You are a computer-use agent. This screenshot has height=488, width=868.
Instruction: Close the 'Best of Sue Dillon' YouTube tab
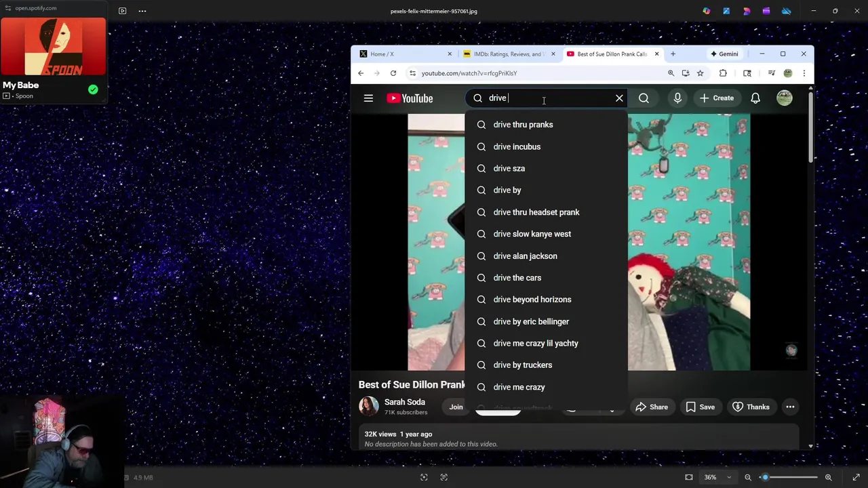(x=656, y=54)
